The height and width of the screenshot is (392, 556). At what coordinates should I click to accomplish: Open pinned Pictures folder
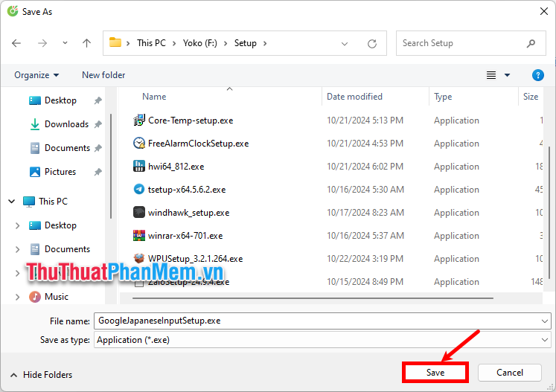pos(60,172)
